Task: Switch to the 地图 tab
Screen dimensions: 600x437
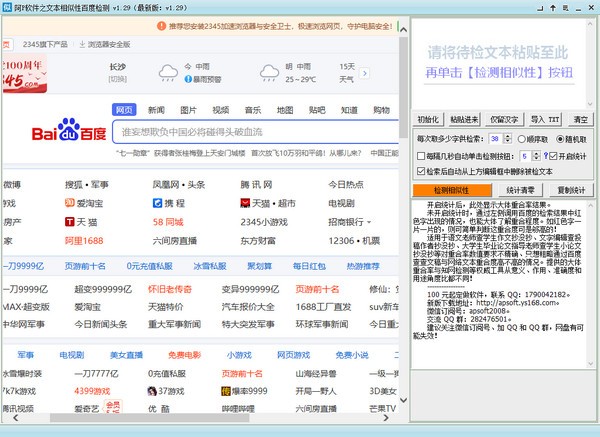Action: (x=285, y=110)
